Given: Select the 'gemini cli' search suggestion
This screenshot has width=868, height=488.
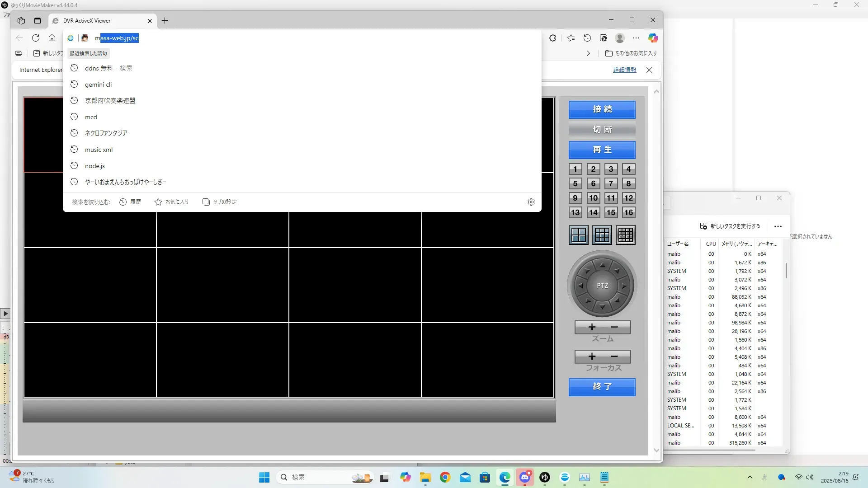Looking at the screenshot, I should point(98,84).
